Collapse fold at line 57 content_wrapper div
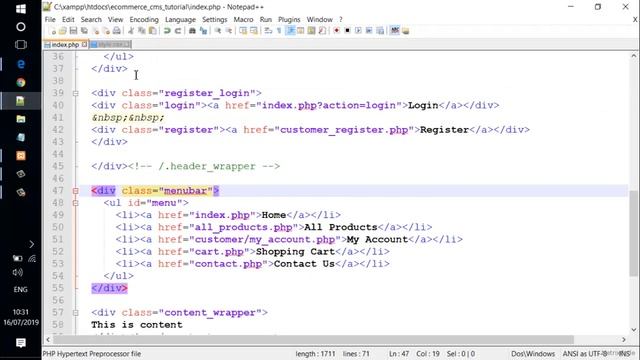640x360 pixels. [76, 313]
